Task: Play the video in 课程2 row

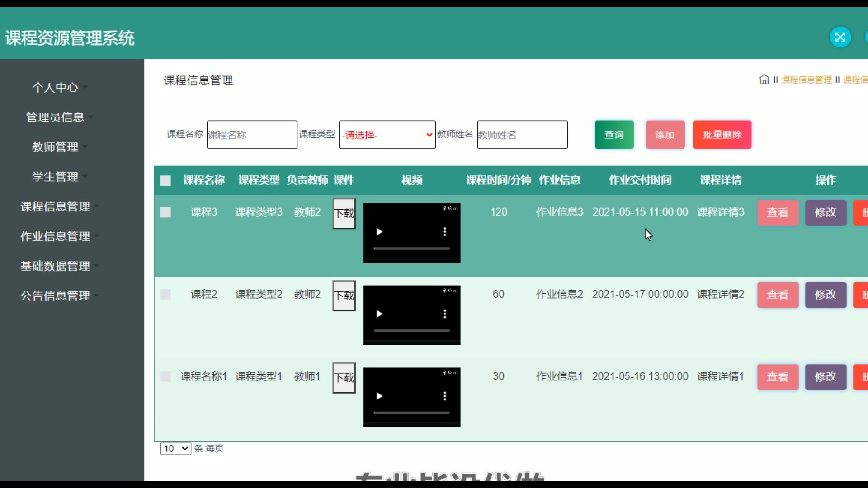Action: [379, 314]
